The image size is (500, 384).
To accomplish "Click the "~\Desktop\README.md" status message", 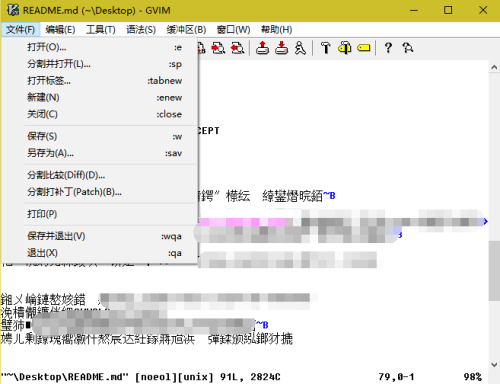I will [x=65, y=377].
